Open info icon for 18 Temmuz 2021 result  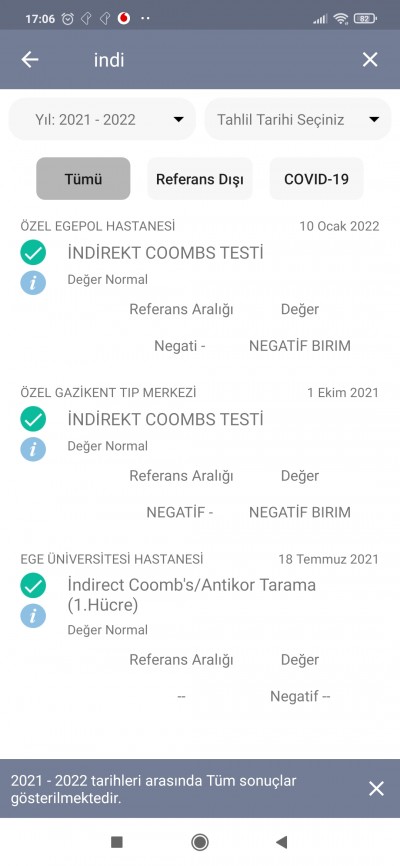tap(33, 615)
